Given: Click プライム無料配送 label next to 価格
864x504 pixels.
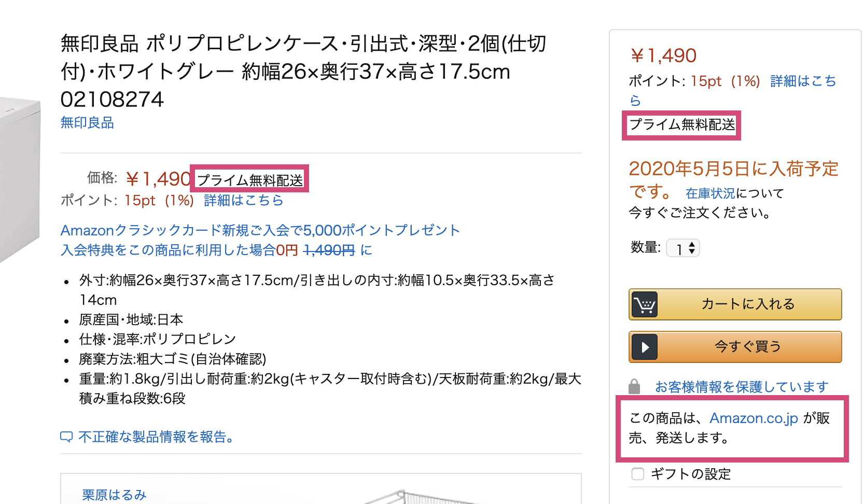Looking at the screenshot, I should click(250, 180).
